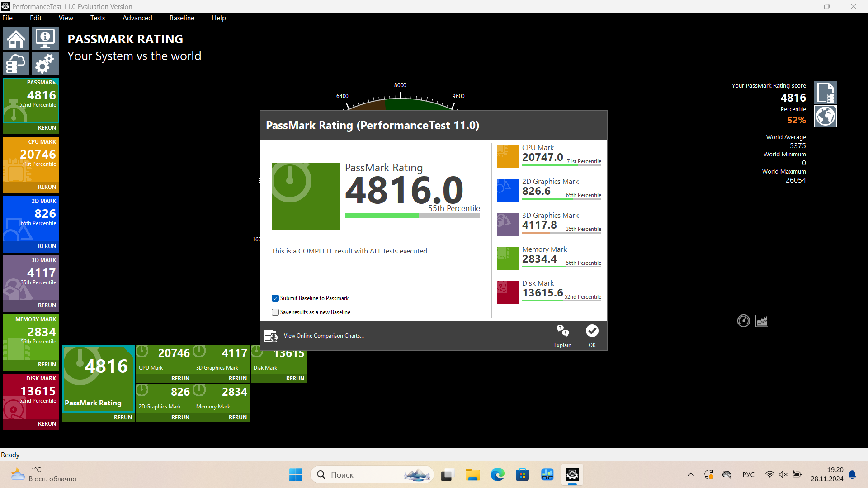Open the Baseline menu
The image size is (868, 488).
click(x=182, y=18)
